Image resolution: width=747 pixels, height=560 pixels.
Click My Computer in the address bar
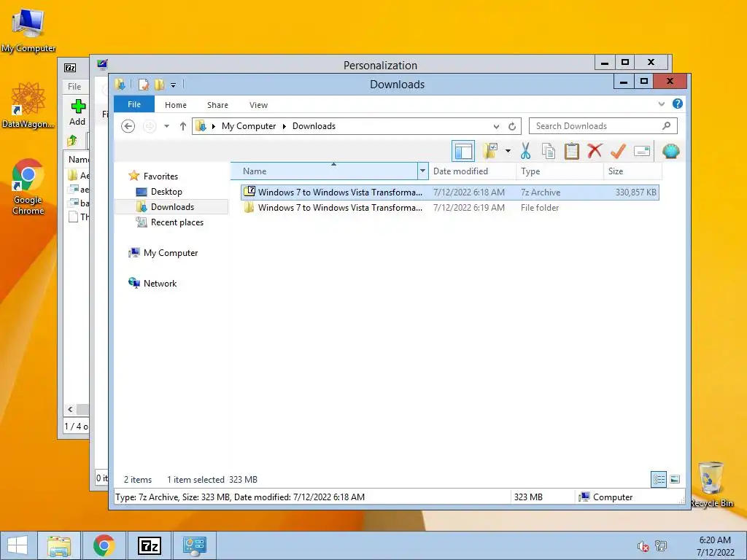[x=248, y=126]
